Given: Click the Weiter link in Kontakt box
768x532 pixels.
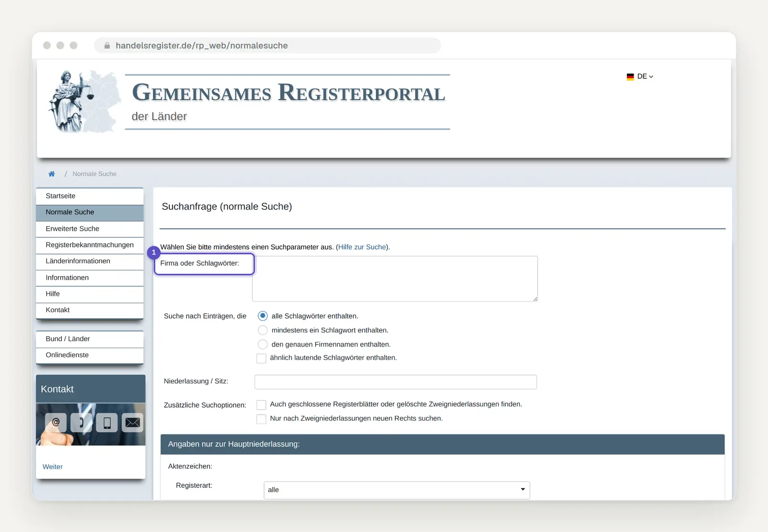Looking at the screenshot, I should point(53,467).
